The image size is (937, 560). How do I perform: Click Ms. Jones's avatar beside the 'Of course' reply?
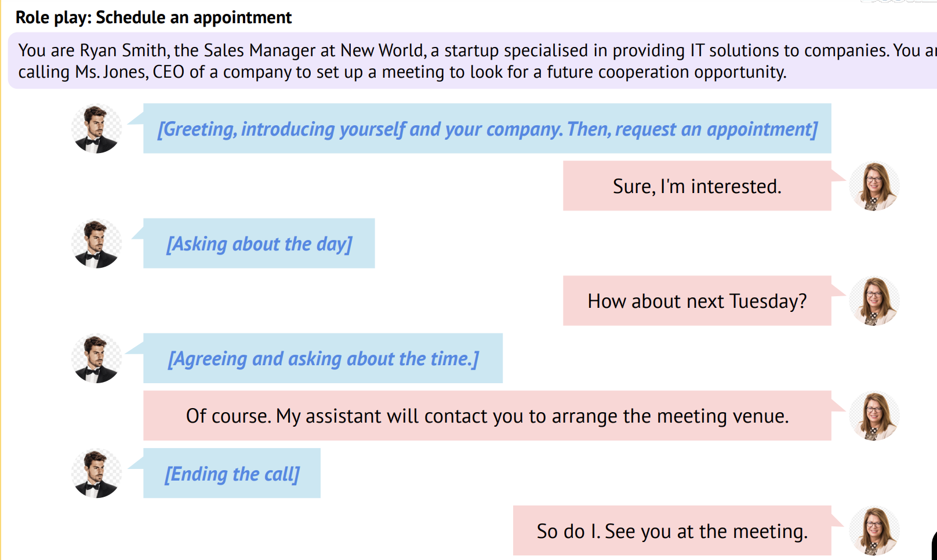[874, 416]
